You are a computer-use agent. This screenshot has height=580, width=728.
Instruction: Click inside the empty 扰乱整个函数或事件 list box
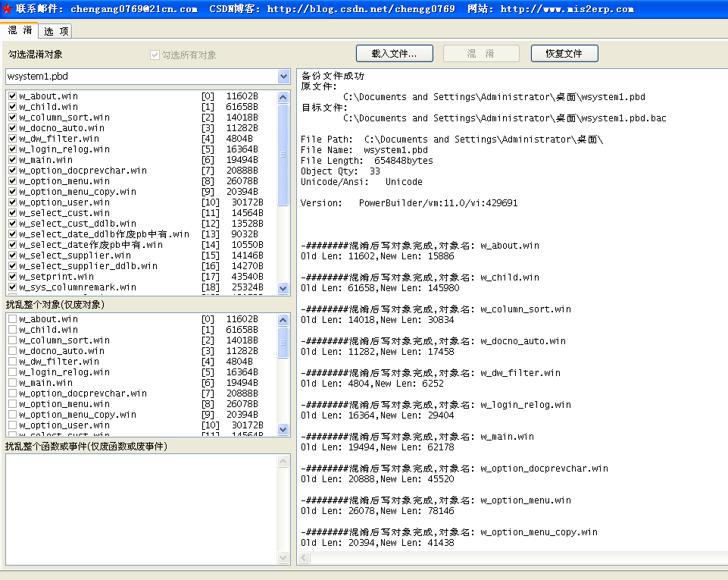(141, 509)
